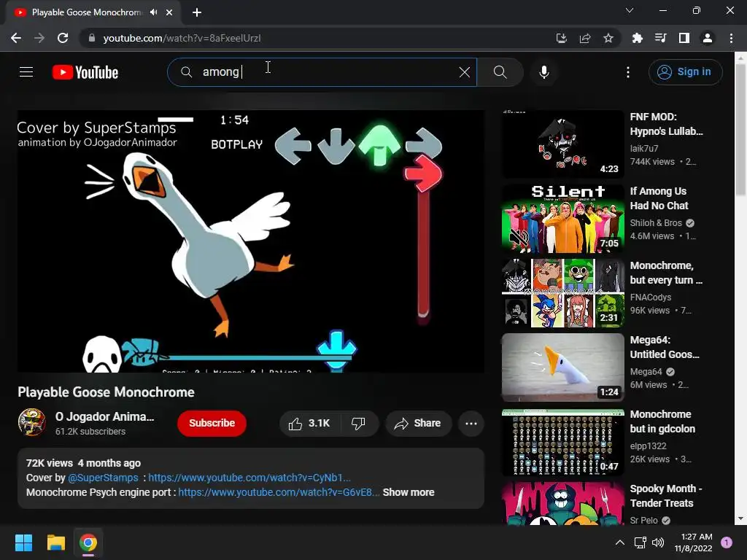
Task: Click the elpp1322 channel name
Action: click(x=648, y=446)
